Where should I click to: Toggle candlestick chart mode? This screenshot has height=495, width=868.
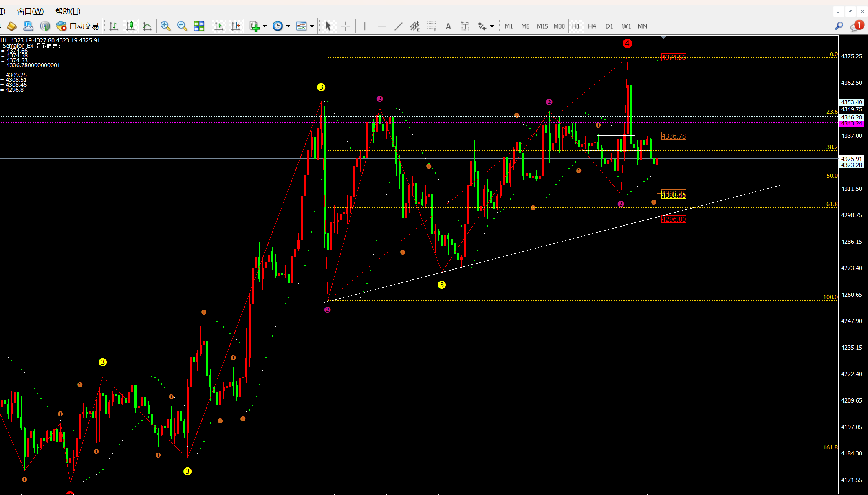[x=130, y=26]
